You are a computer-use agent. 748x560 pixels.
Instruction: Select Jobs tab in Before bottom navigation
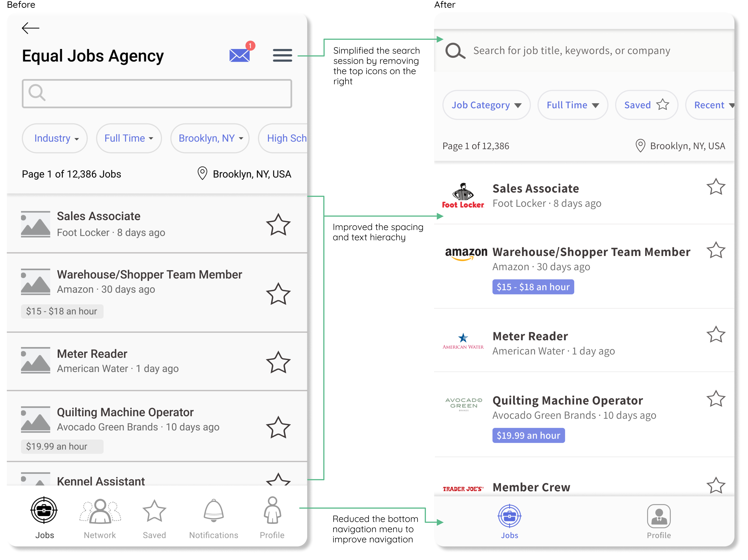tap(44, 518)
